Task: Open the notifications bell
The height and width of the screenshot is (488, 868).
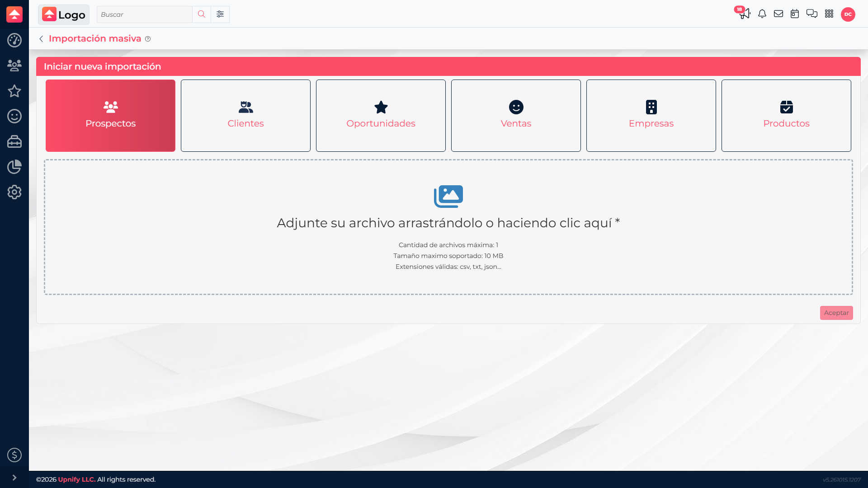Action: [762, 14]
